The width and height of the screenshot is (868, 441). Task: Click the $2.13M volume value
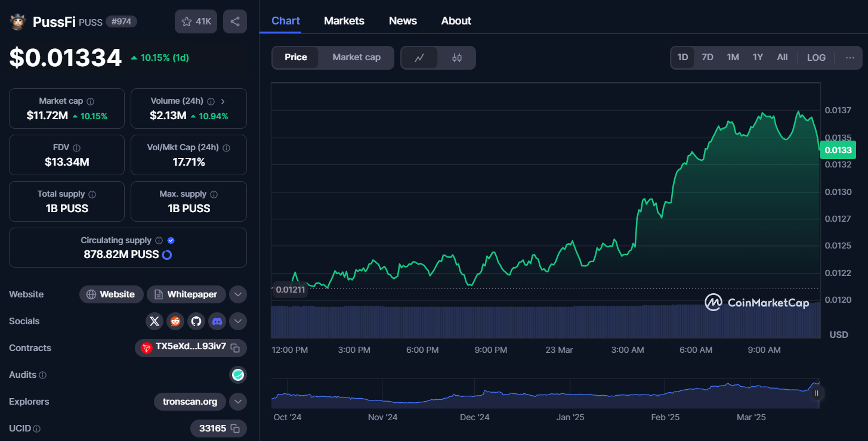(x=168, y=116)
